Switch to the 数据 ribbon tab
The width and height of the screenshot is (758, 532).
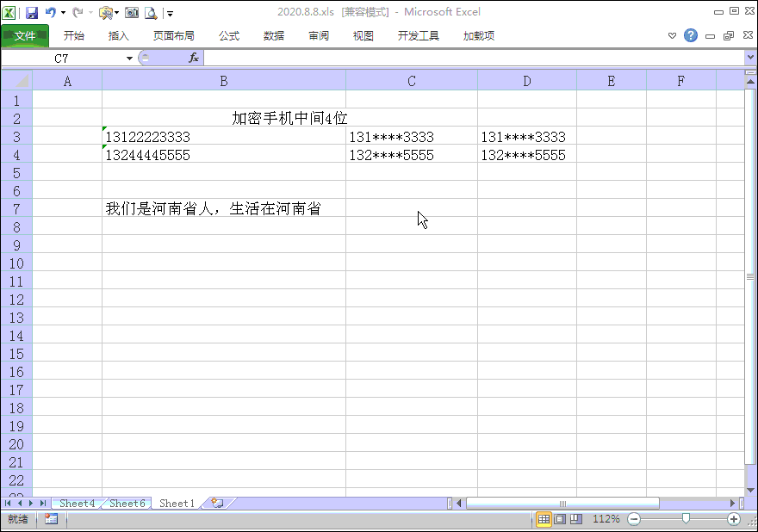274,36
